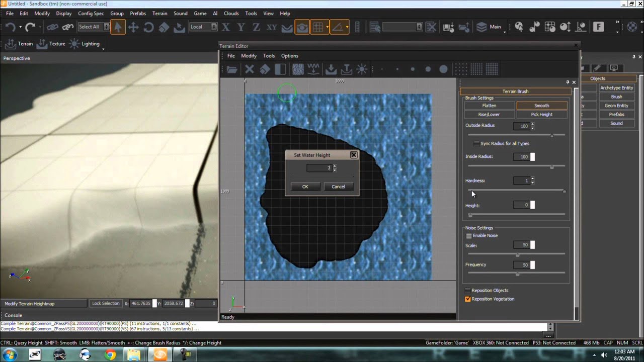Toggle the snap angle button
644x362 pixels.
(x=338, y=27)
